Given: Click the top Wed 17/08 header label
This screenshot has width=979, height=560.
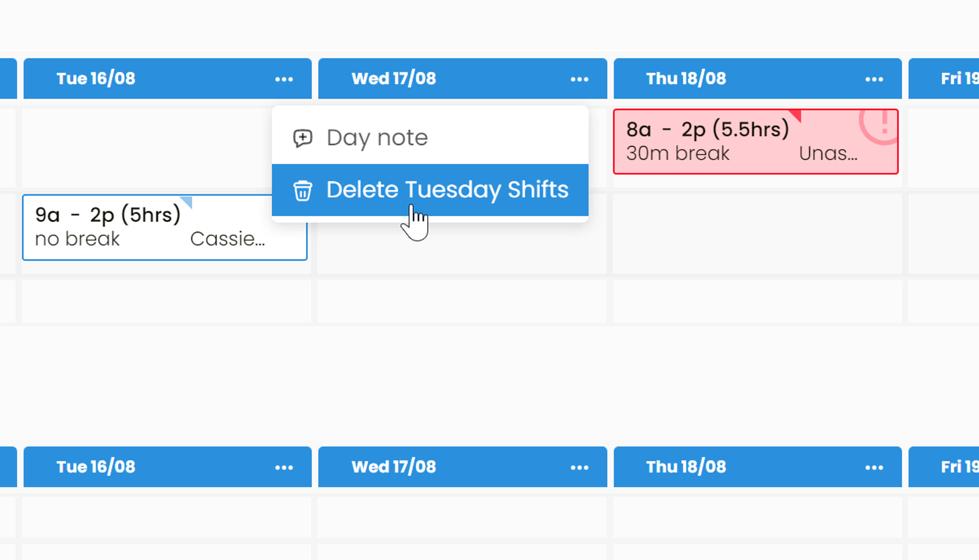Looking at the screenshot, I should click(x=394, y=79).
